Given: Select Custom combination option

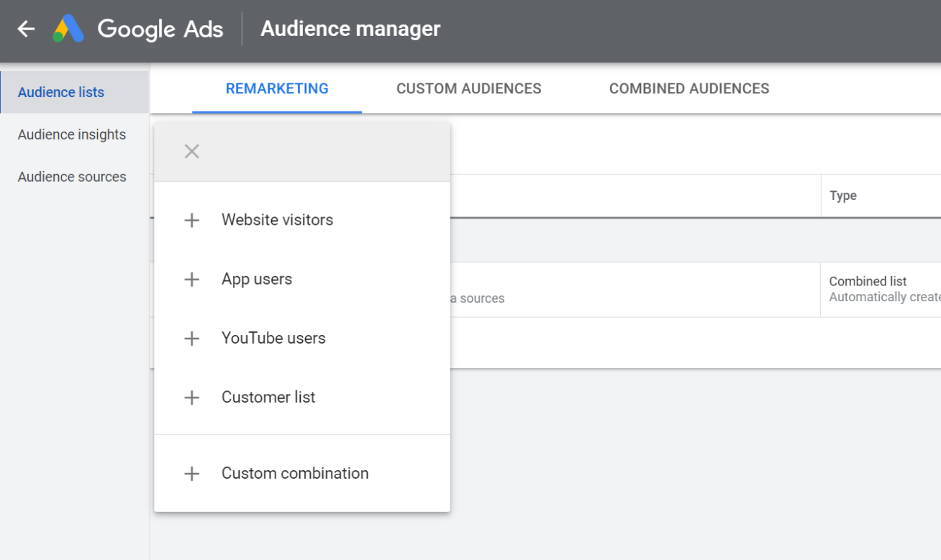Looking at the screenshot, I should point(302,473).
